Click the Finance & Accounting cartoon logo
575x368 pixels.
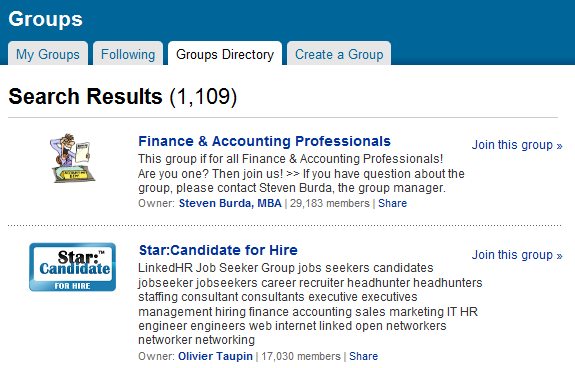(x=72, y=158)
